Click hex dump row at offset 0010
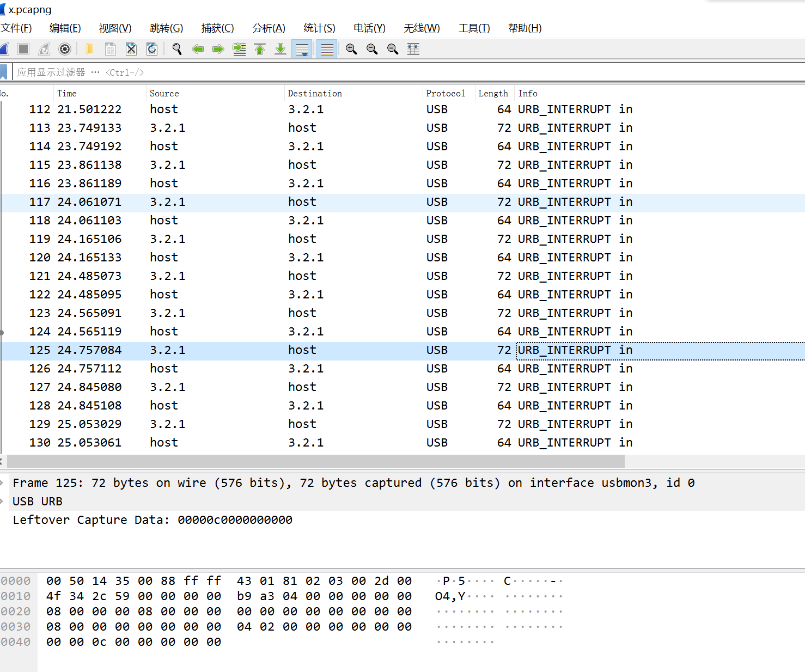 coord(229,596)
